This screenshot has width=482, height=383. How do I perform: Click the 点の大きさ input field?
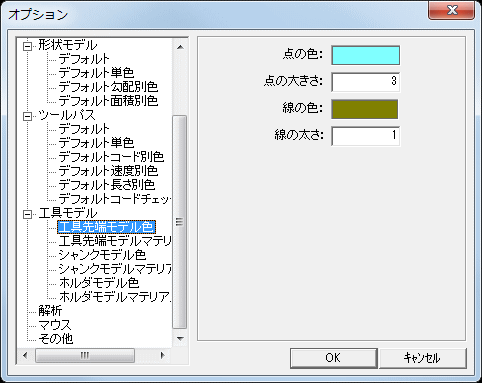click(366, 82)
